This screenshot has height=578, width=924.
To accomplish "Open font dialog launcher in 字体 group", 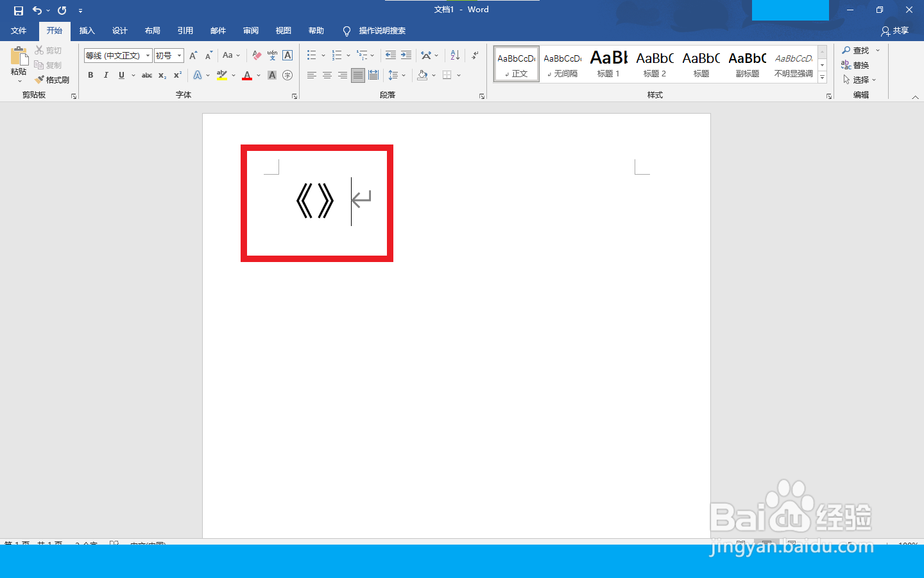I will [x=295, y=96].
